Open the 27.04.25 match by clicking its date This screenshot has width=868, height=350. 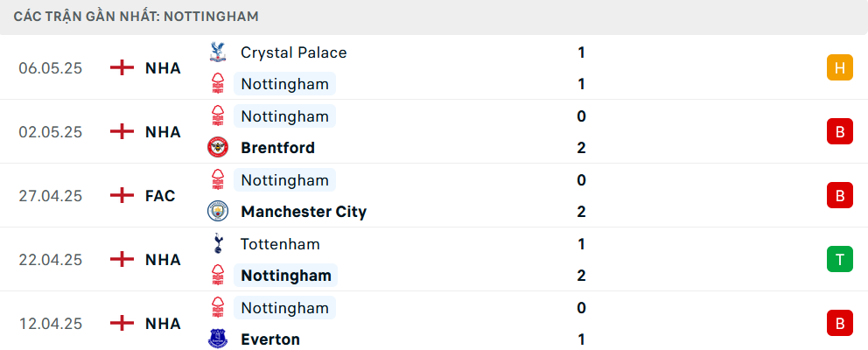pos(51,196)
